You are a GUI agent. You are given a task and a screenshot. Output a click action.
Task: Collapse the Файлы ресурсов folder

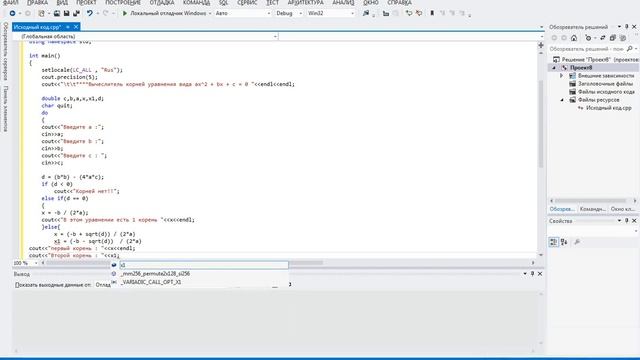pyautogui.click(x=562, y=100)
